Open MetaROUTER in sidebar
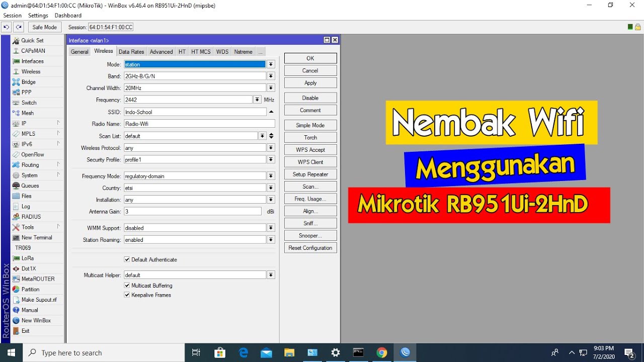Image resolution: width=644 pixels, height=362 pixels. click(38, 279)
